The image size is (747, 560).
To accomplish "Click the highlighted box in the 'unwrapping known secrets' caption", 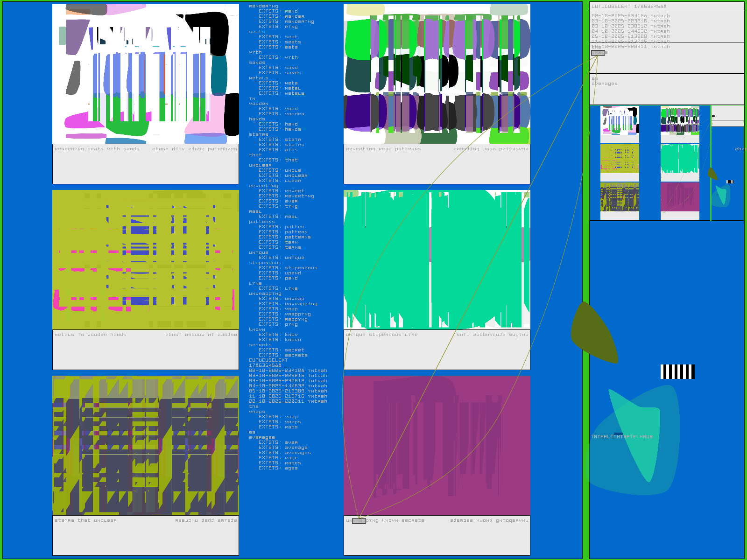I will 359,521.
